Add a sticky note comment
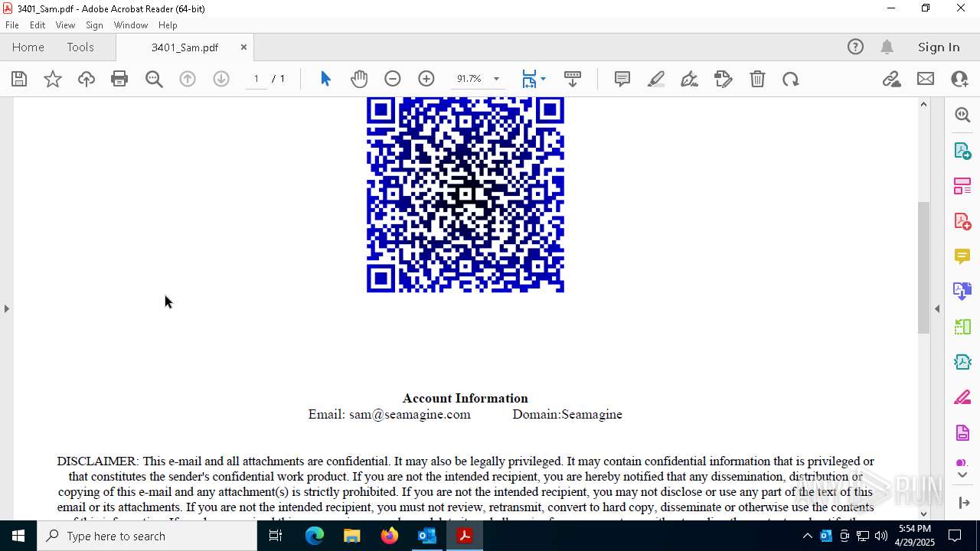Screen dimensions: 980x551 [622, 79]
